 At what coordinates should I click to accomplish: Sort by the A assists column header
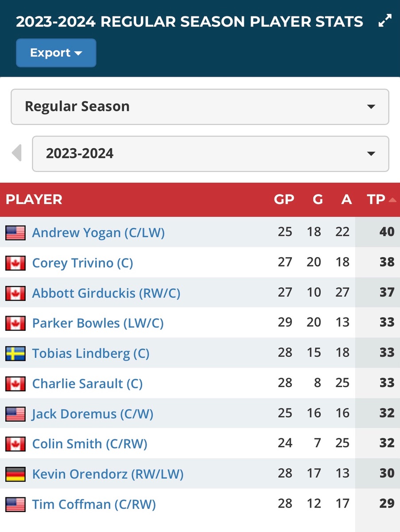pyautogui.click(x=346, y=199)
